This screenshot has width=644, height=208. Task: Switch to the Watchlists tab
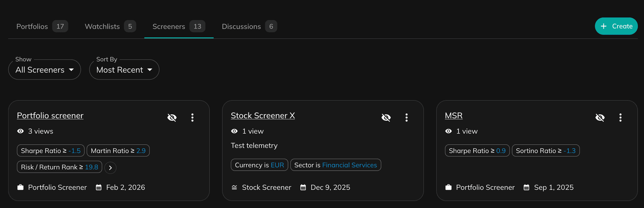pyautogui.click(x=102, y=26)
